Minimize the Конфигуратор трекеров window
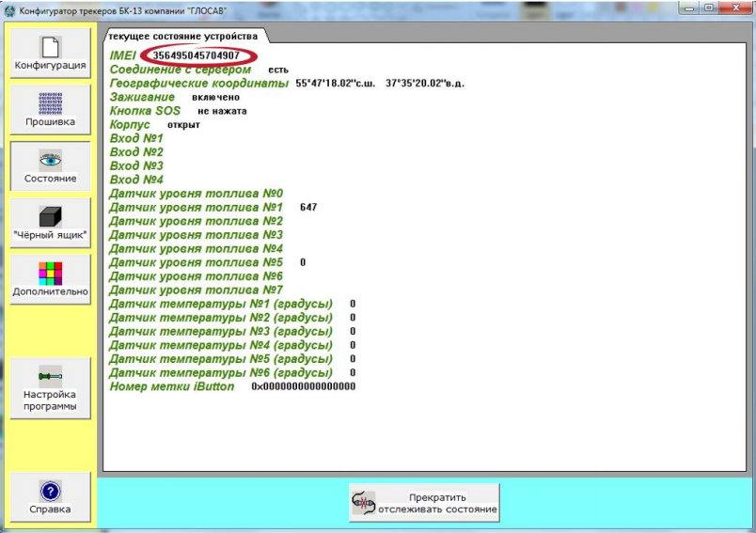Screen dimensions: 756x533 click(x=689, y=8)
